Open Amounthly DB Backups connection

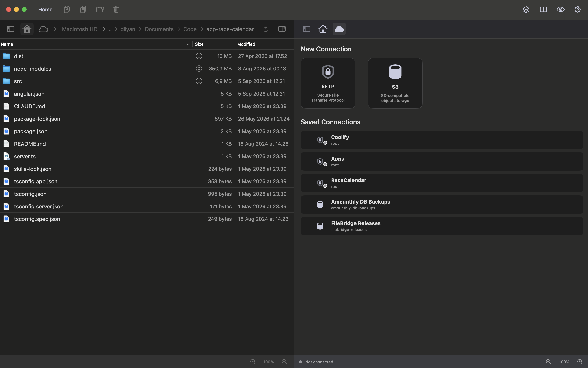click(442, 204)
